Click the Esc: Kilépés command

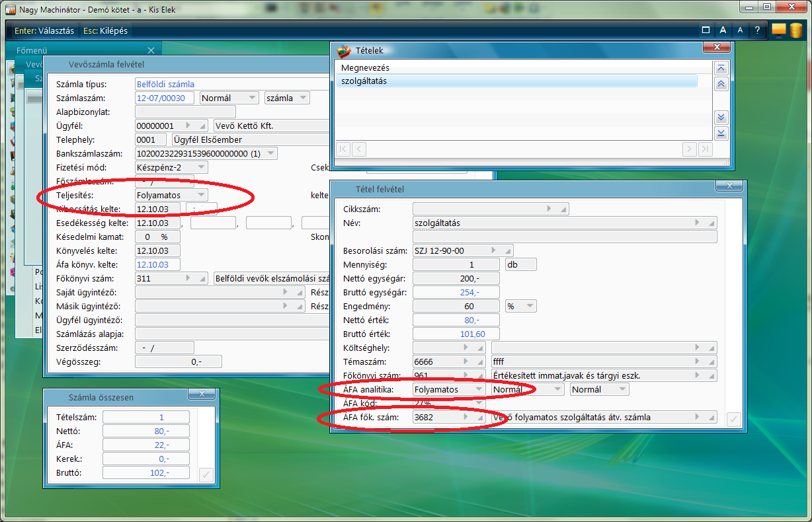click(x=106, y=30)
